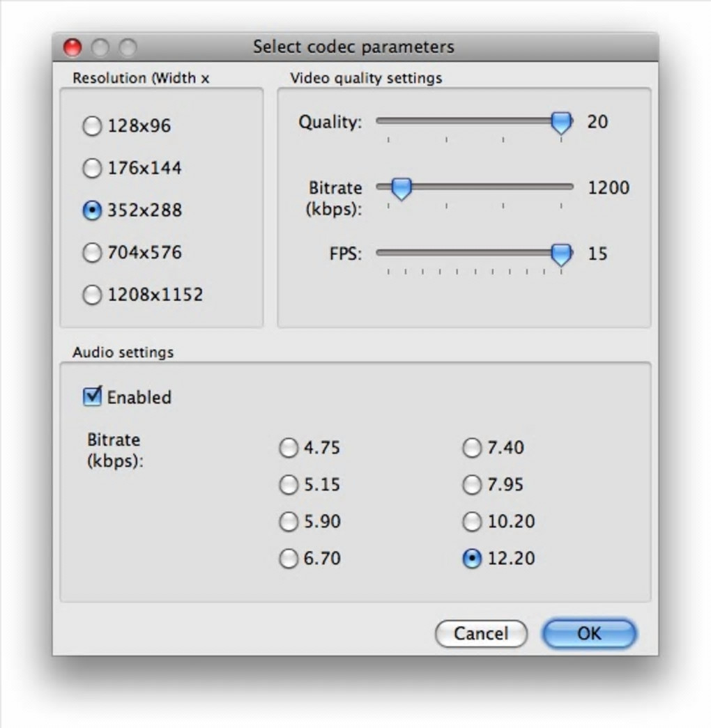711x728 pixels.
Task: Click the Quality slider handle
Action: point(561,123)
